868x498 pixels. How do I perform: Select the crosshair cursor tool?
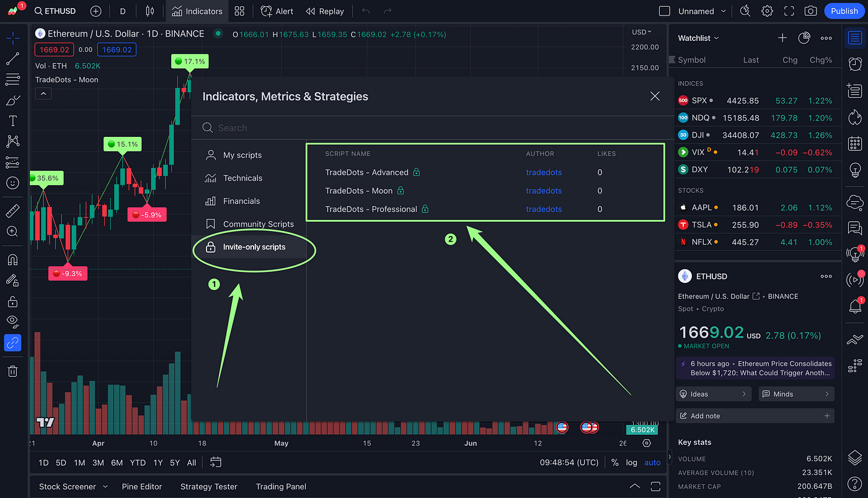[12, 38]
